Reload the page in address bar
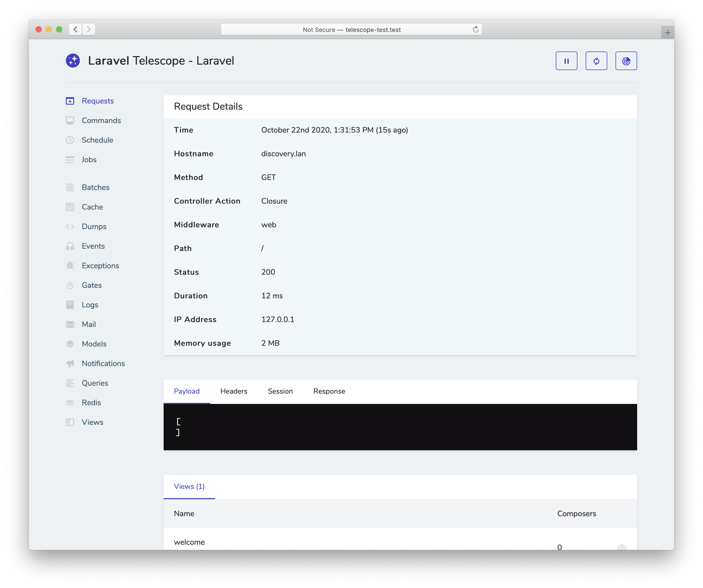The width and height of the screenshot is (703, 588). point(475,29)
